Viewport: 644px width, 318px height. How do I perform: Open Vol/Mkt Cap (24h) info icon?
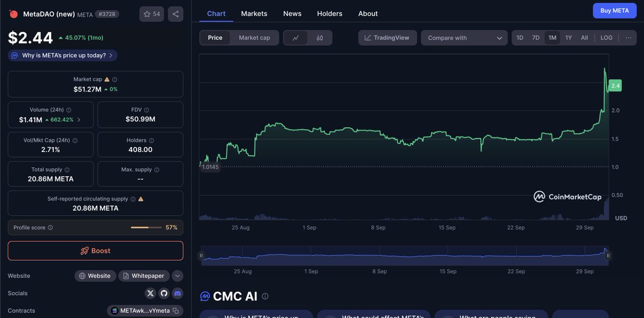[x=75, y=141]
